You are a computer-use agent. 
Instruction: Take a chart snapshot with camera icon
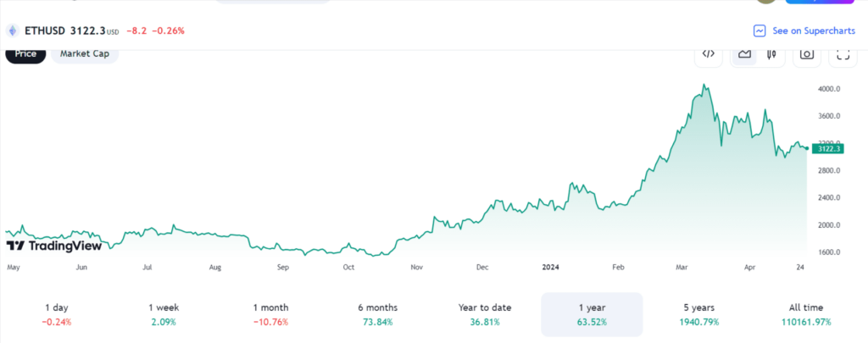[x=807, y=54]
